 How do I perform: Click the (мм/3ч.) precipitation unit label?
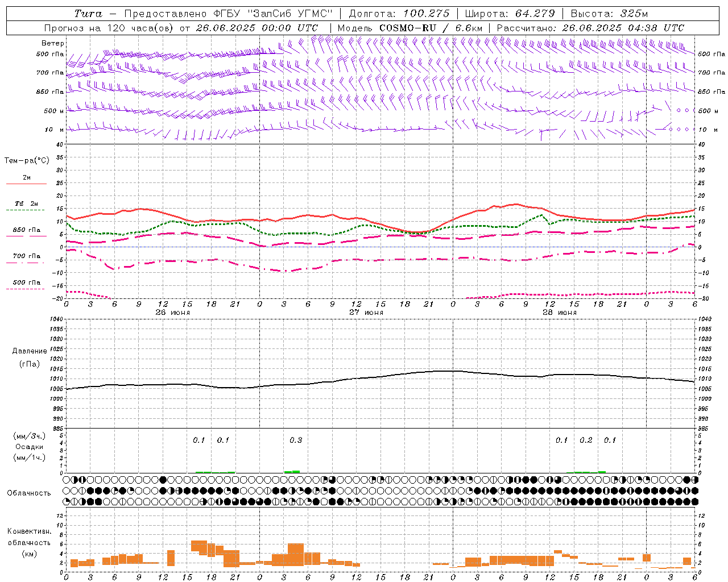point(30,436)
